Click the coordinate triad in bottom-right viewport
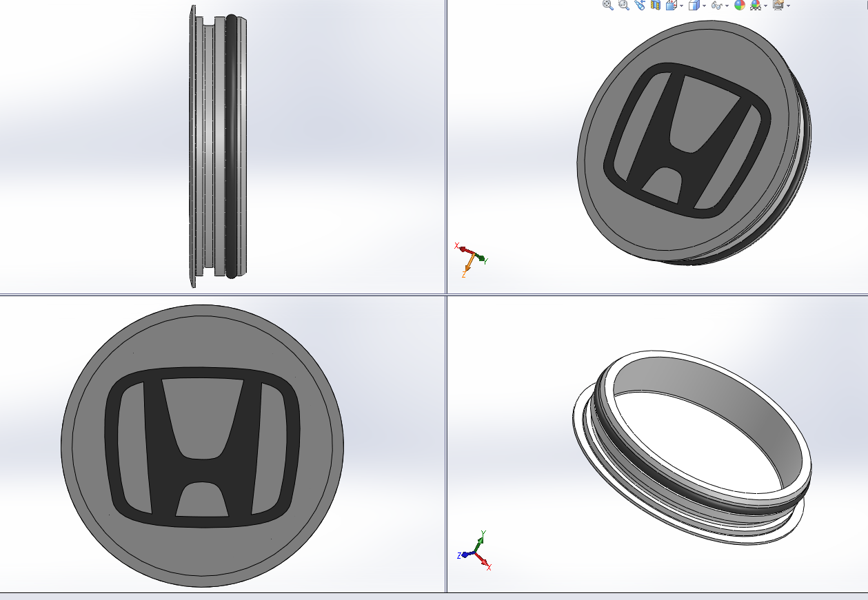Viewport: 868px width, 600px height. click(474, 550)
